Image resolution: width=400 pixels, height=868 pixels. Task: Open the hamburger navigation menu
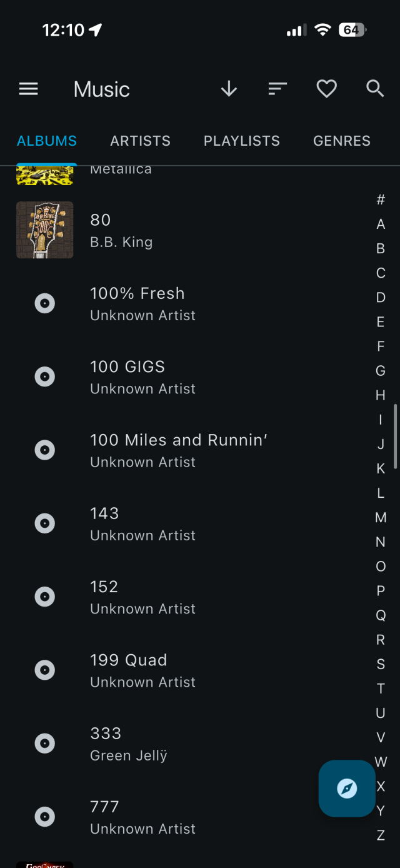[29, 89]
